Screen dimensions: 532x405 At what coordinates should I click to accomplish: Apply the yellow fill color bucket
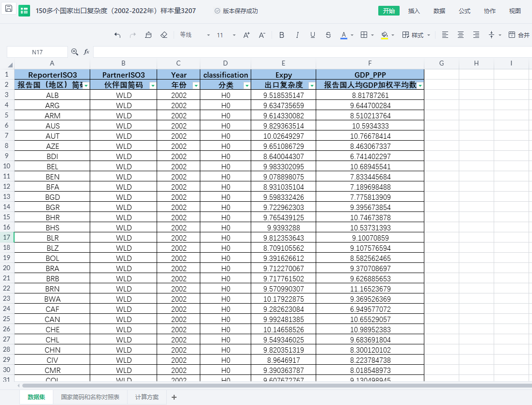pos(385,35)
